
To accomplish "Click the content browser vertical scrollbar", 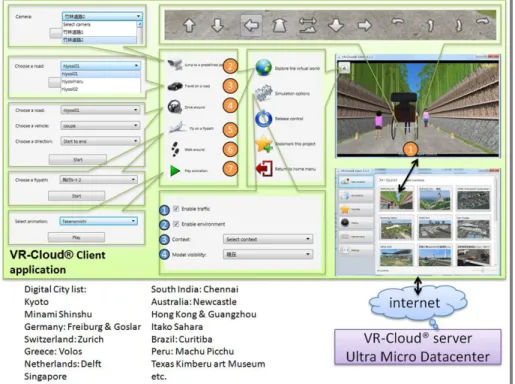I will click(x=496, y=222).
